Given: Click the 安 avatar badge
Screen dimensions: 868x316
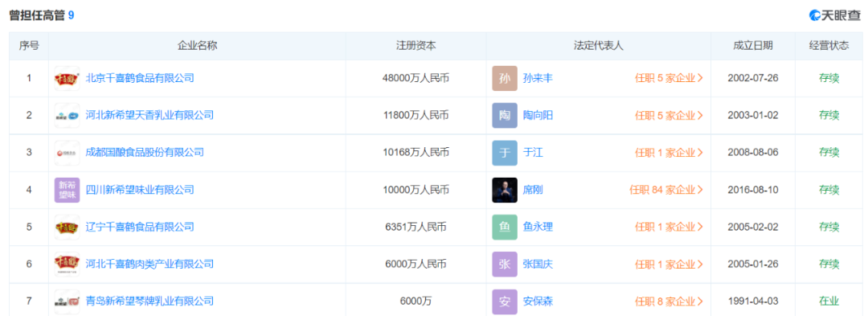Looking at the screenshot, I should (504, 302).
